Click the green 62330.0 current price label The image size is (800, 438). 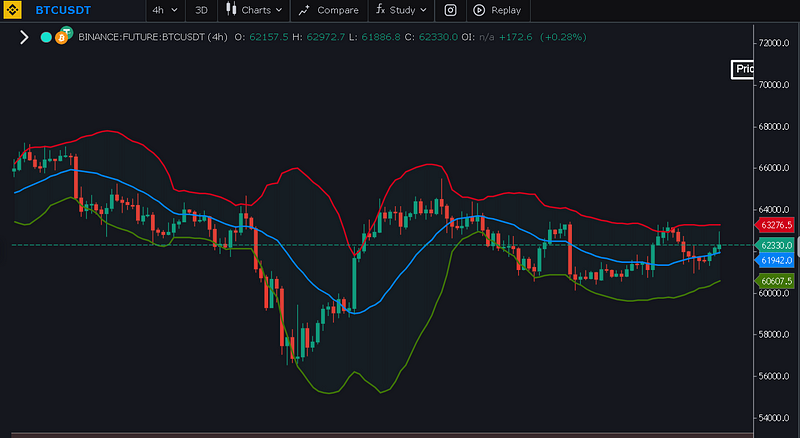pos(775,246)
